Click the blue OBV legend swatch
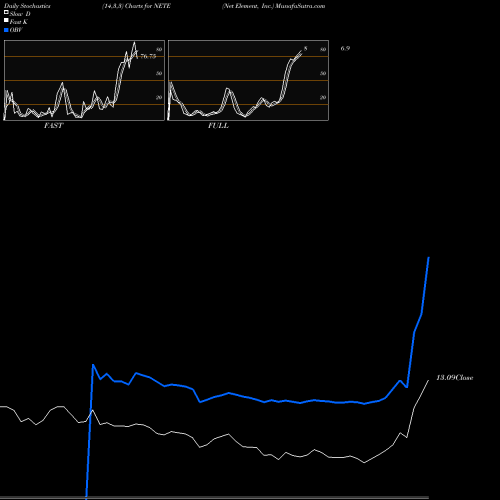Image resolution: width=500 pixels, height=500 pixels. point(6,30)
